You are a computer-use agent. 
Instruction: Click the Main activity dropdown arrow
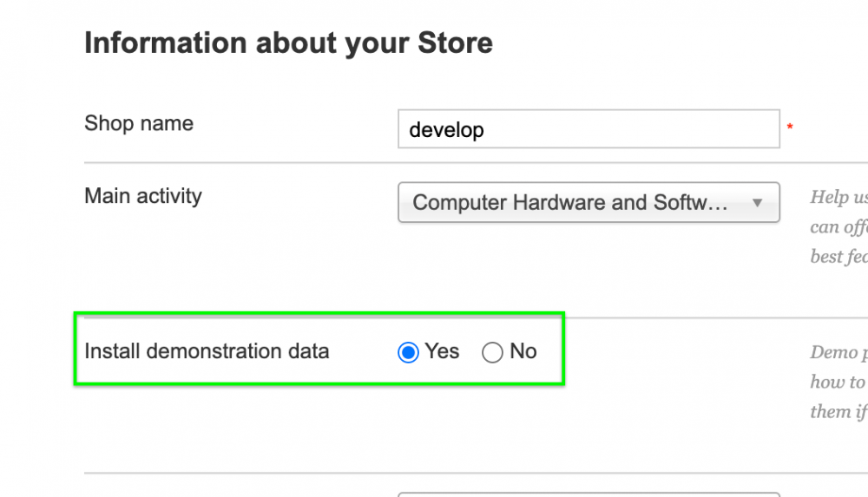coord(757,203)
